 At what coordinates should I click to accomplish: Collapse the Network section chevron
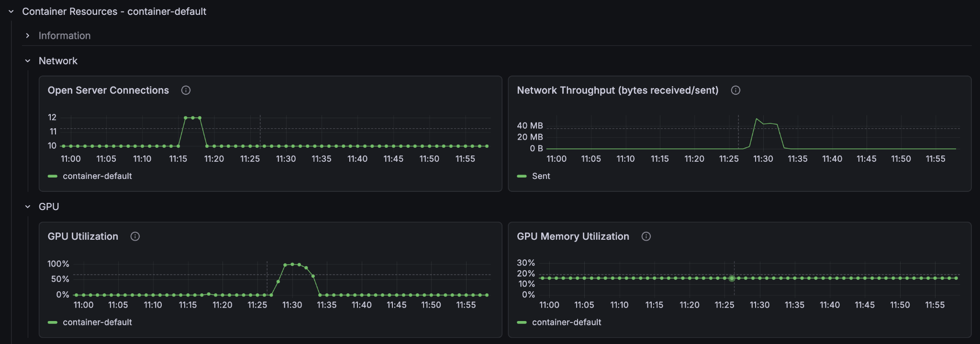click(x=28, y=61)
